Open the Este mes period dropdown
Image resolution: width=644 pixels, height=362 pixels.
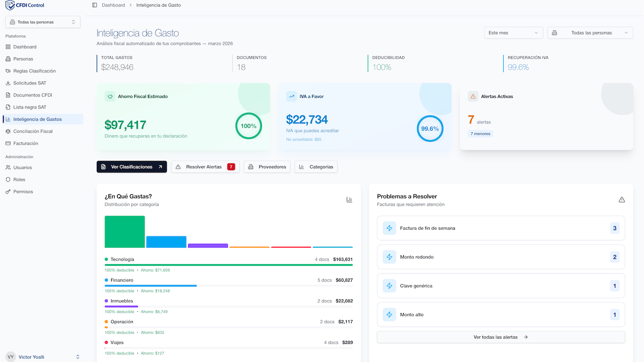(x=513, y=32)
